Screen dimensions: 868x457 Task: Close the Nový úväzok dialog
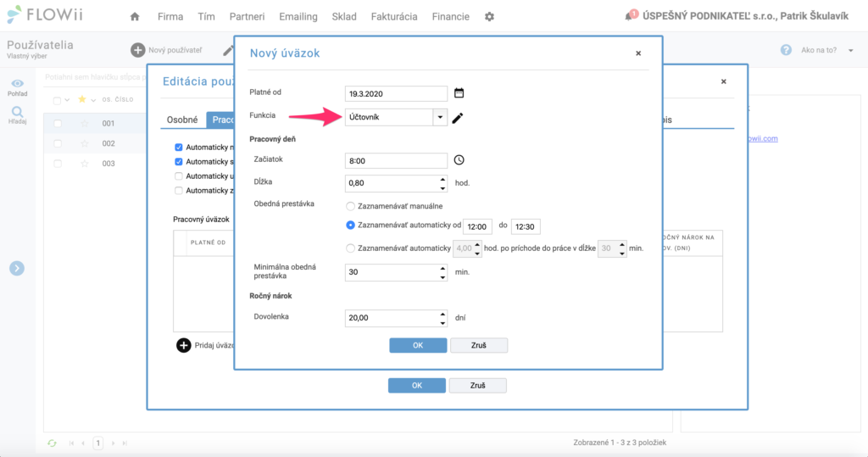(638, 53)
